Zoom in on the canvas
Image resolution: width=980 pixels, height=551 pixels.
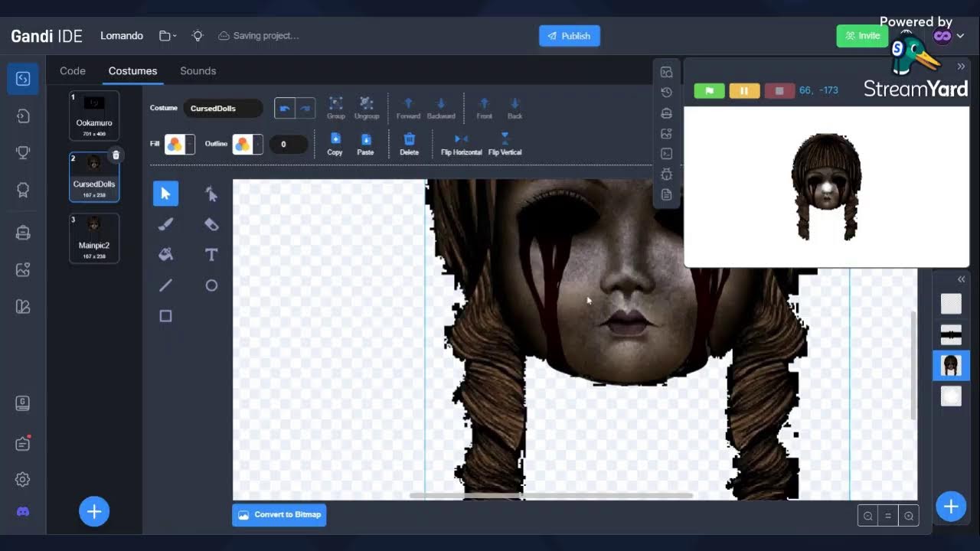coord(909,516)
